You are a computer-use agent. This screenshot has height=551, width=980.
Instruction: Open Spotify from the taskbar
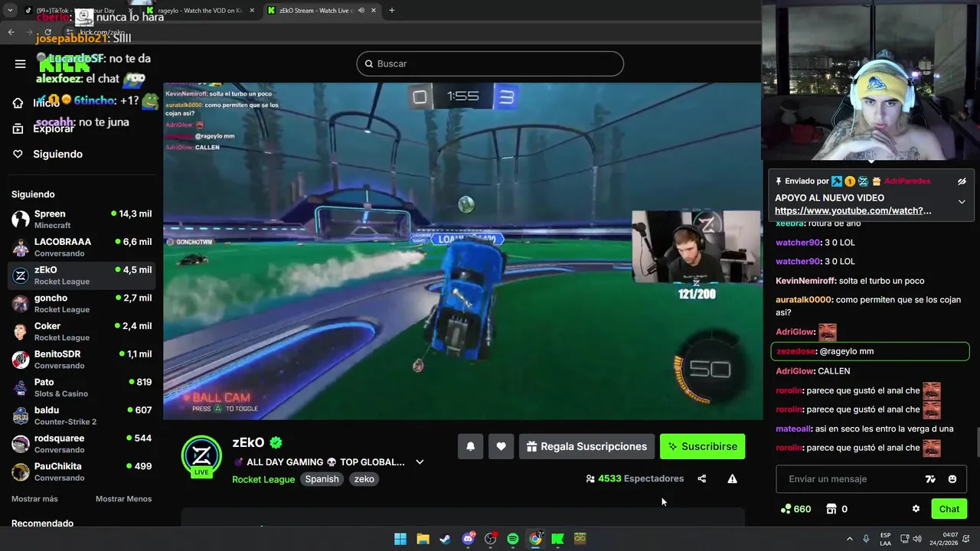click(513, 539)
